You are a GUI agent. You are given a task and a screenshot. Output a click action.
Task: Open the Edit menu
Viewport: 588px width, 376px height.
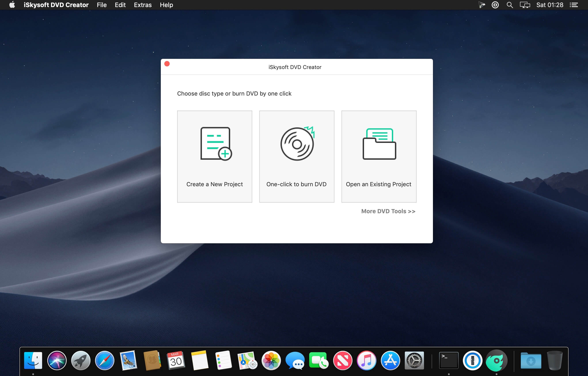(x=120, y=5)
